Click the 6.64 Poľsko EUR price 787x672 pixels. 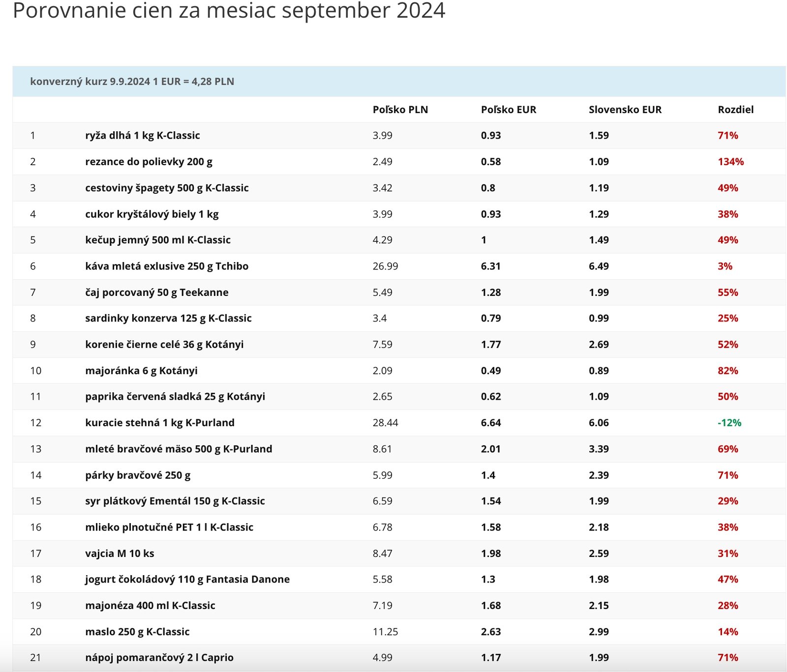(491, 423)
